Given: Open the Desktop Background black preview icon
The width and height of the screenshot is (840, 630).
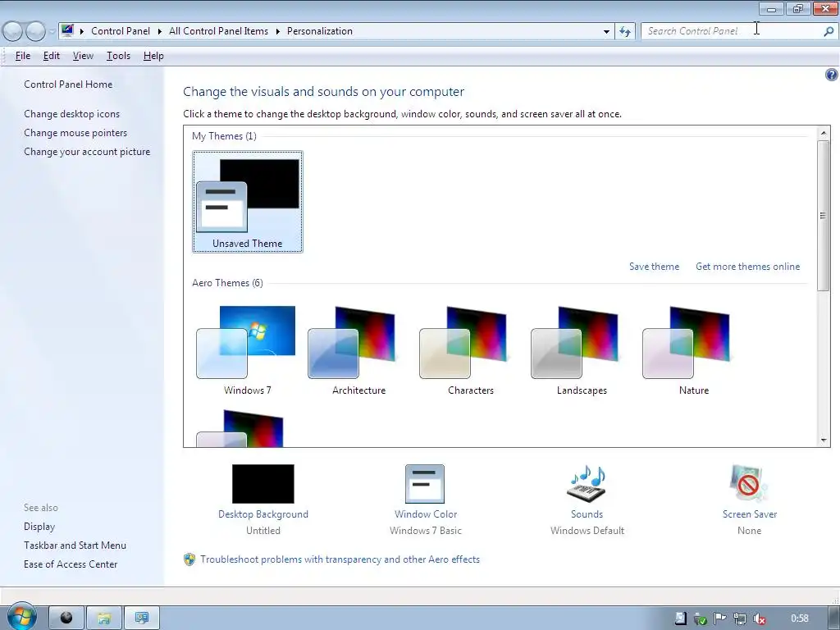Looking at the screenshot, I should tap(263, 484).
